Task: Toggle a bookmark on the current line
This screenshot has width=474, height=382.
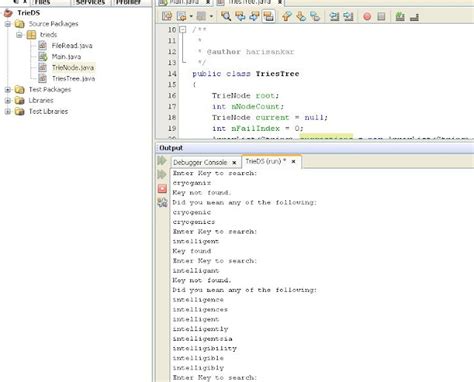Action: pos(315,16)
